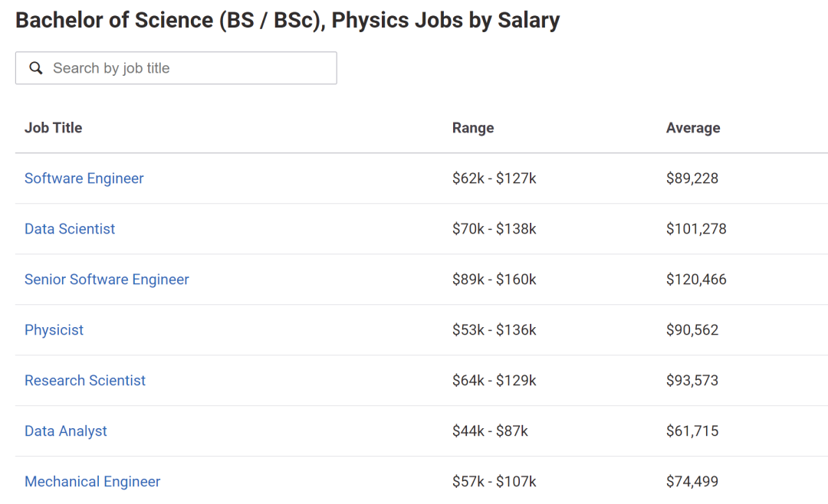Open the Data Analyst job link
The height and width of the screenshot is (504, 828).
[x=66, y=431]
